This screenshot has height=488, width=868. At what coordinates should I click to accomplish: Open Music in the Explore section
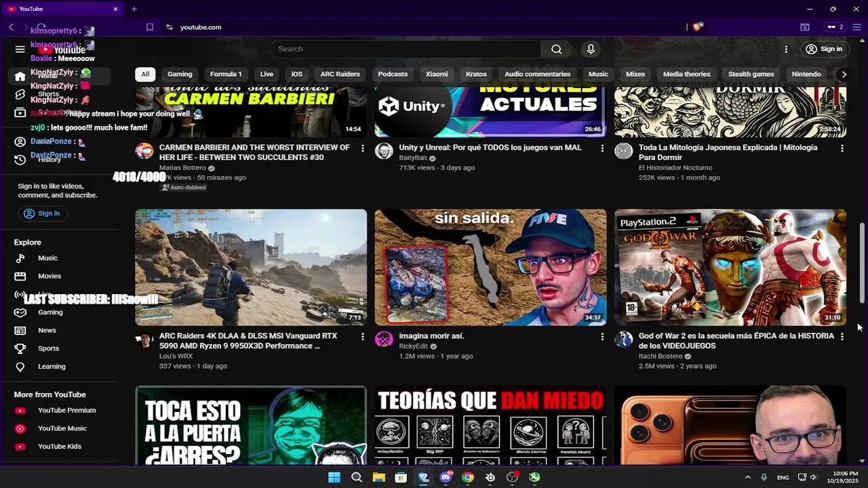[47, 258]
